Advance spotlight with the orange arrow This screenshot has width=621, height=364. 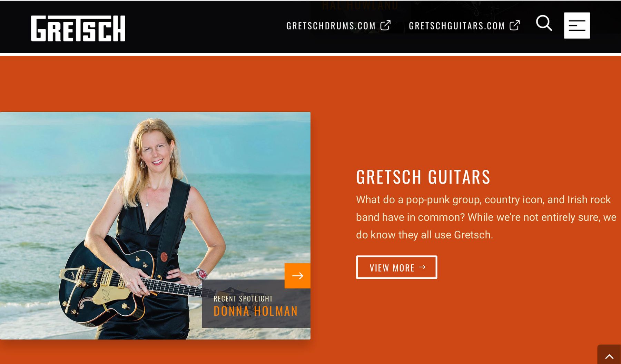point(297,276)
